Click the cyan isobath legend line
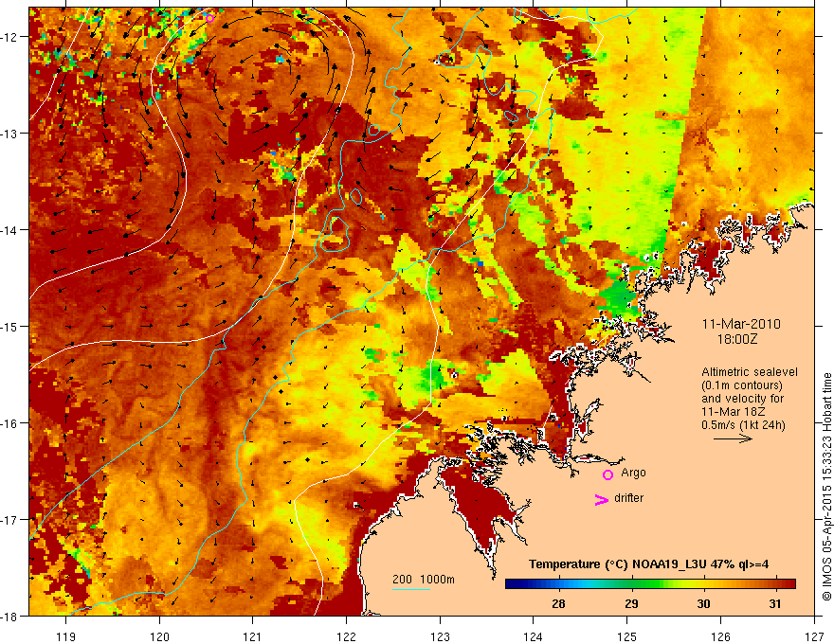Image resolution: width=834 pixels, height=644 pixels. tap(411, 590)
